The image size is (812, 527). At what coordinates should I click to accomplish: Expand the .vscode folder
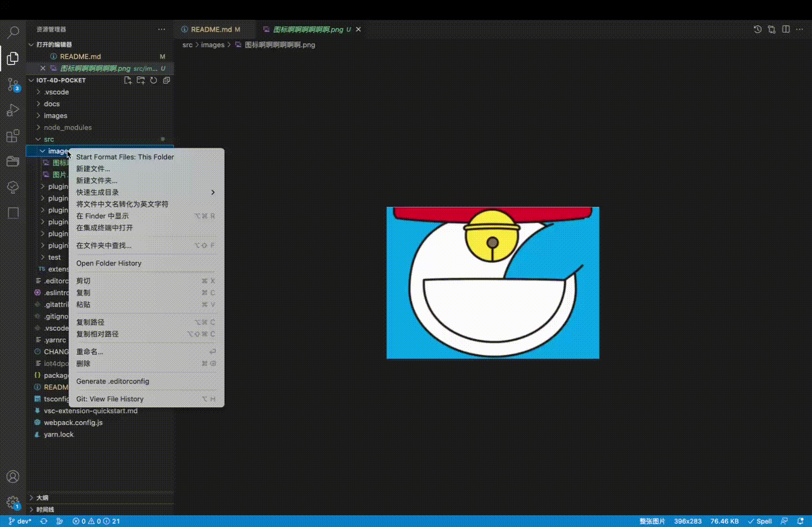click(101, 92)
